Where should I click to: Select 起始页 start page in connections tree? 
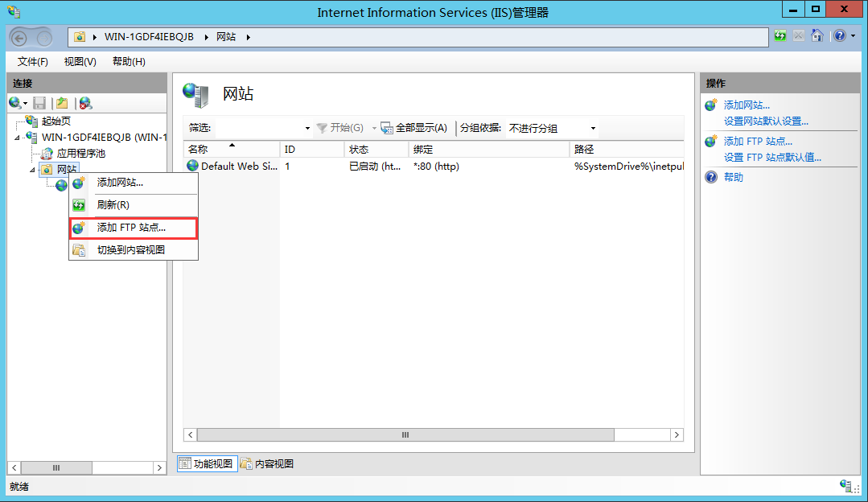point(56,121)
